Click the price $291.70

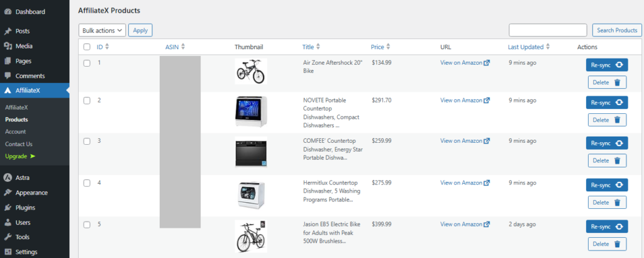coord(382,100)
